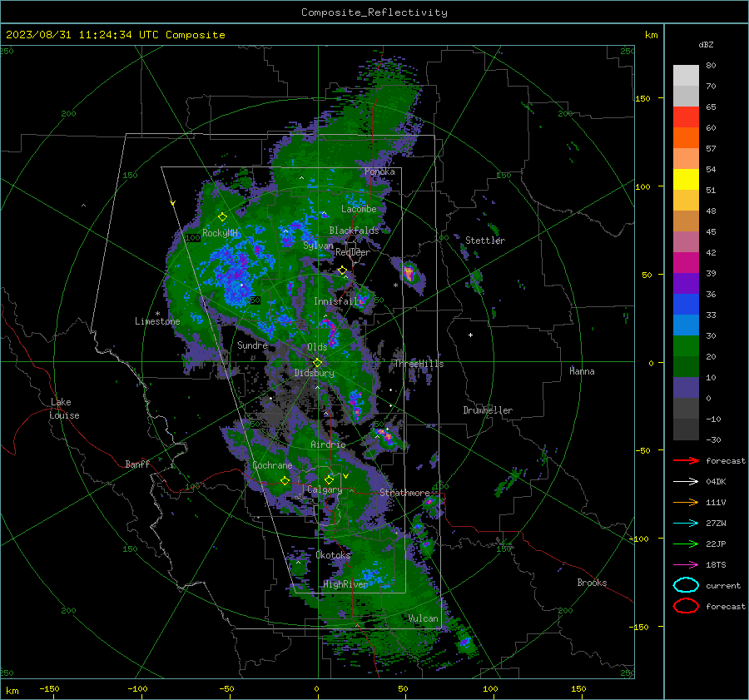Click the purple 39-36 dBZ color swatch
This screenshot has height=700, width=749.
point(686,283)
